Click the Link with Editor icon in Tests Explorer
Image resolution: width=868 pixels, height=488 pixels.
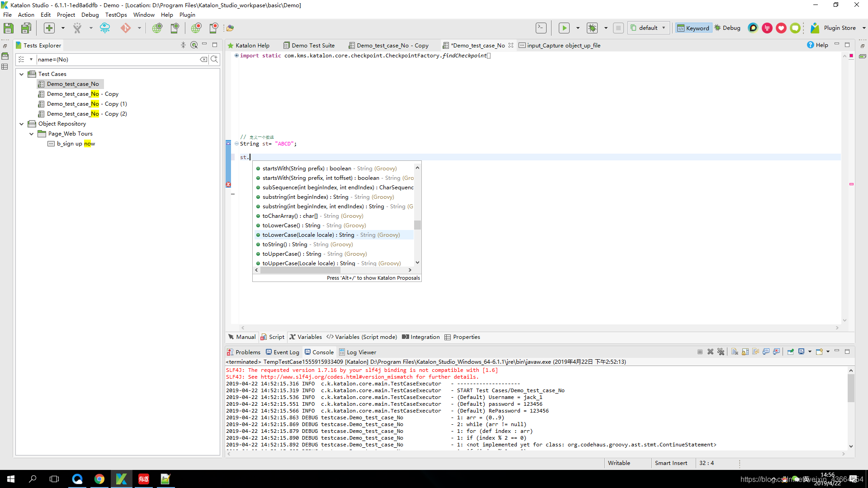[194, 45]
